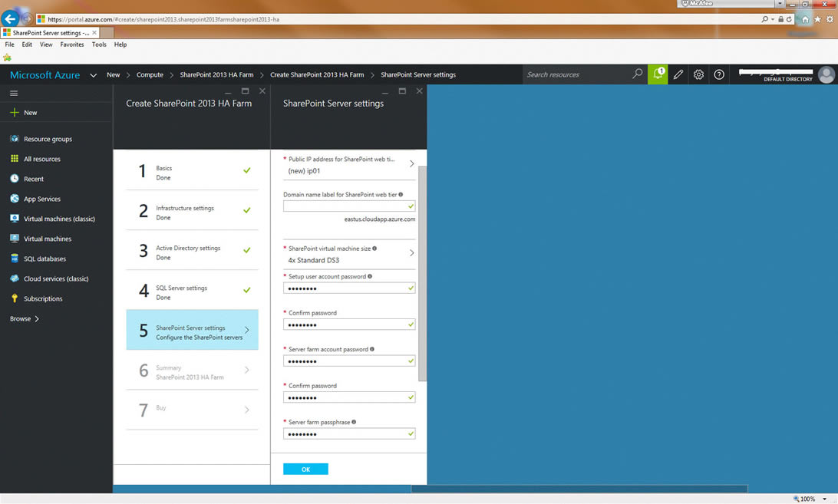
Task: Click New in the breadcrumb
Action: pos(114,75)
